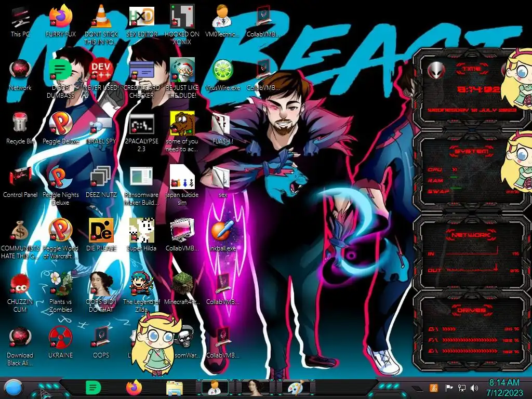
Task: Click the Start orb on the taskbar
Action: (x=14, y=388)
